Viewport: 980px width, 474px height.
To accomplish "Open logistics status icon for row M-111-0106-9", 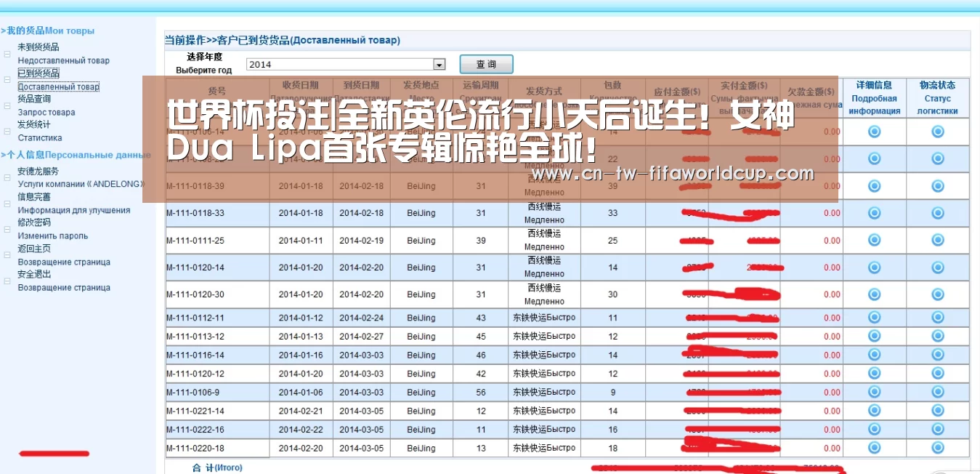I will pyautogui.click(x=938, y=392).
